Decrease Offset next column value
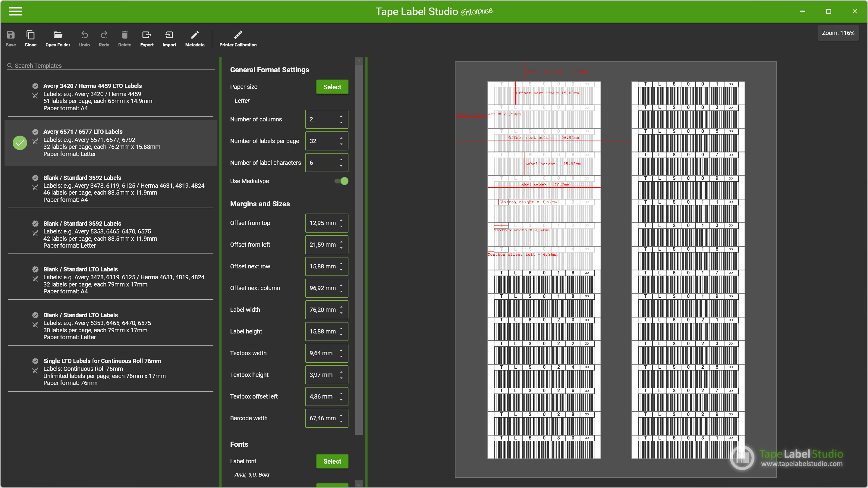Screen dimensions: 868x488 point(341,291)
